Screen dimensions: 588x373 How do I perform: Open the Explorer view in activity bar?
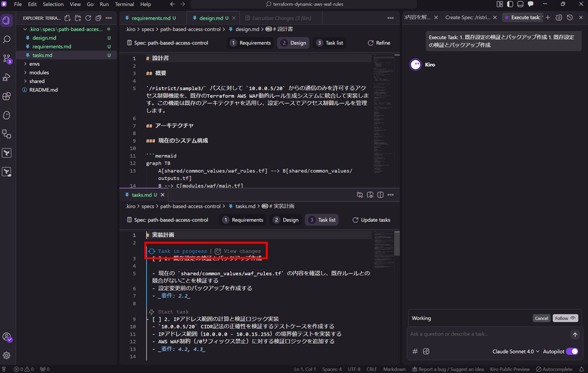6,20
